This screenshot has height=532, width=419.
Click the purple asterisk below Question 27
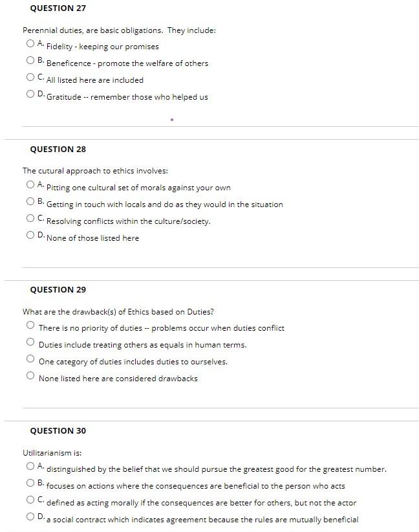point(171,120)
